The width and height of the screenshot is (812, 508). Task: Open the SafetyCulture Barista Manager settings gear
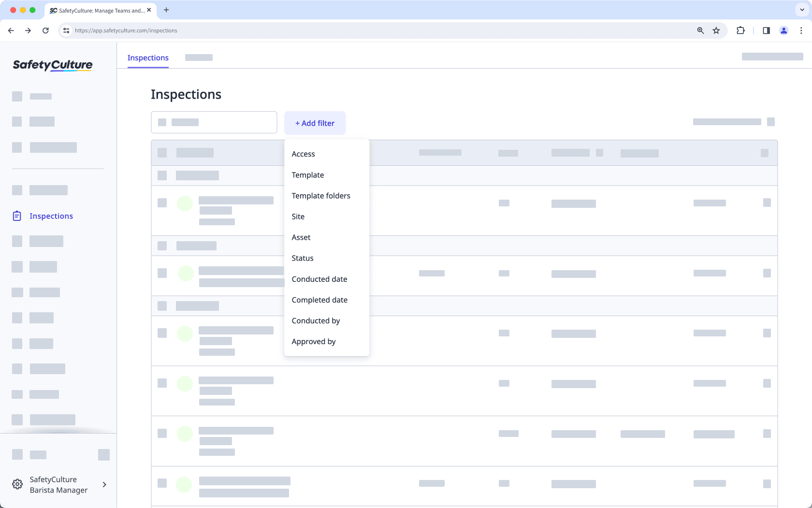pos(17,484)
